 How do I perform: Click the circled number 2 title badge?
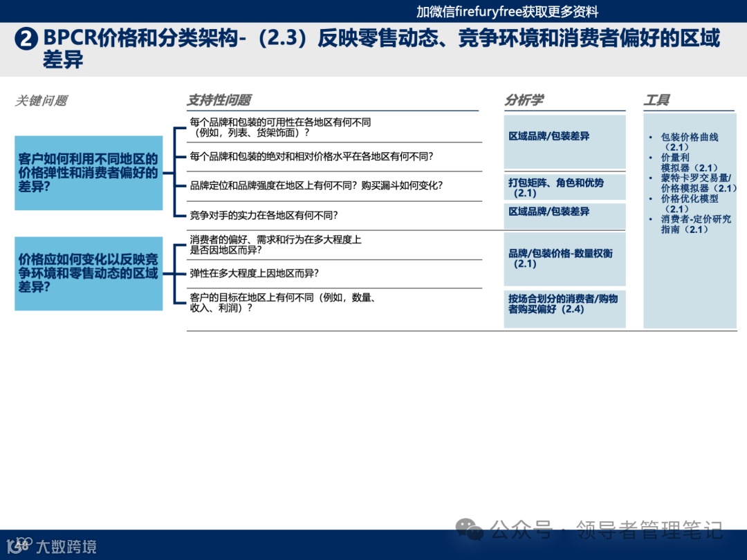click(x=26, y=39)
